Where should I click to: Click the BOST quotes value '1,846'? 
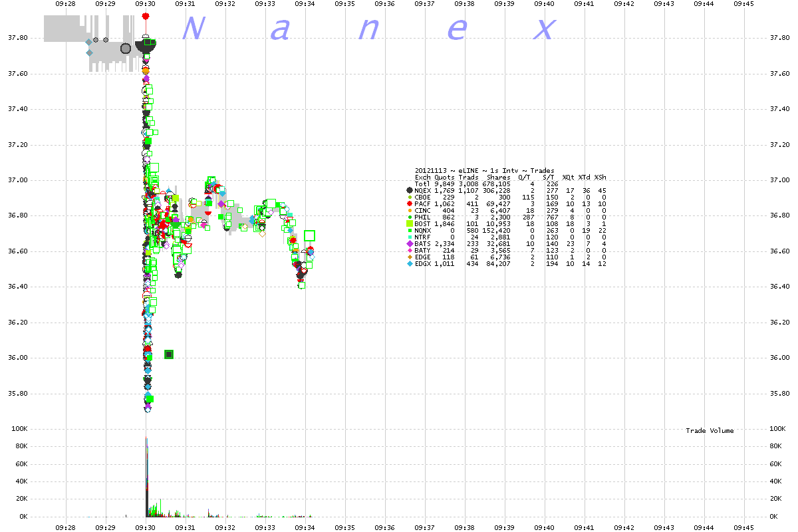(x=444, y=223)
